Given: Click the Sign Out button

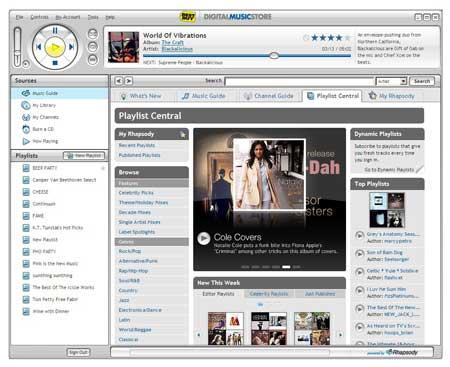Looking at the screenshot, I should pyautogui.click(x=78, y=352).
